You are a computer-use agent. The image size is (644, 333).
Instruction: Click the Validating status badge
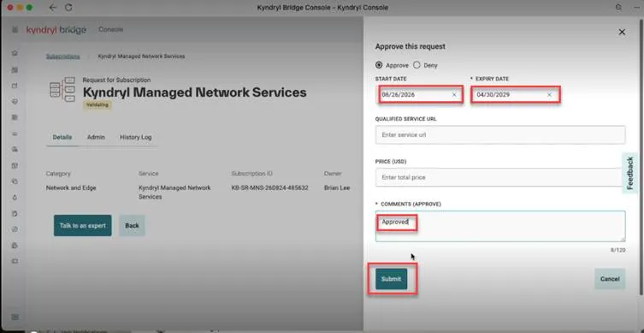click(x=97, y=104)
